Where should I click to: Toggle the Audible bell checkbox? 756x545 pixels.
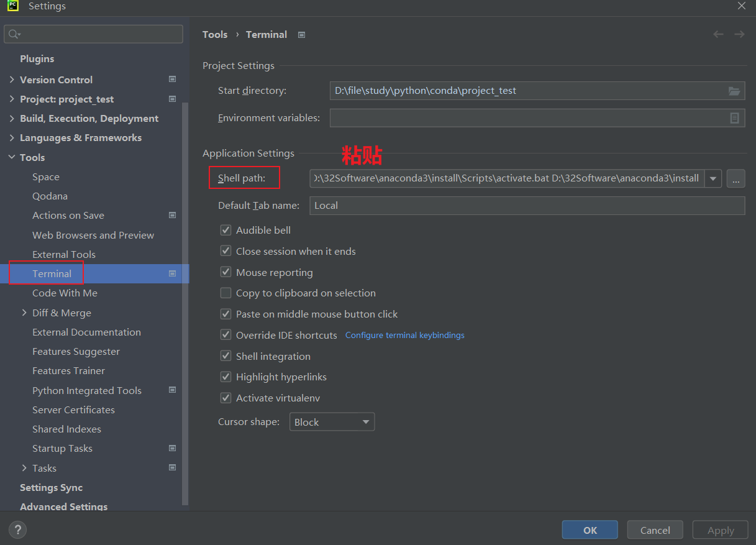coord(225,230)
